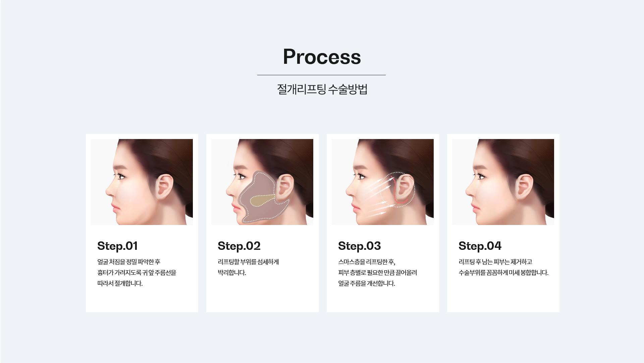Click the Step.01 description about 귀 앞 주름선
This screenshot has height=363, width=644.
[137, 272]
